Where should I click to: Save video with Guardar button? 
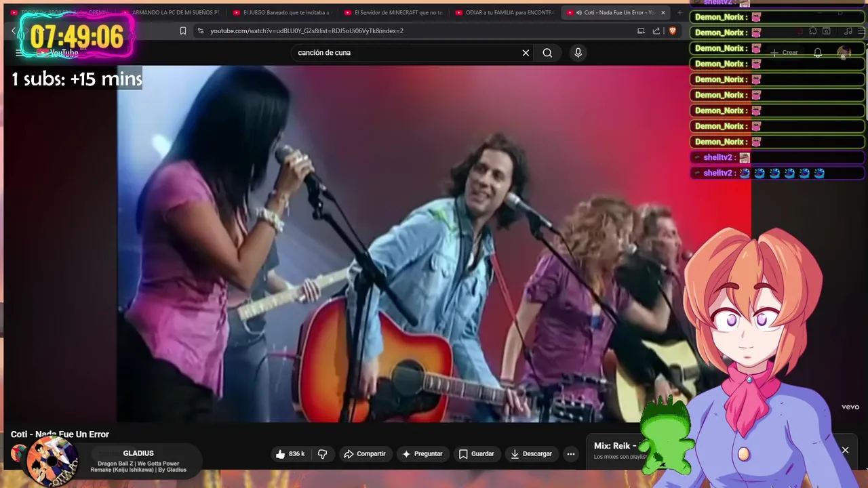coord(477,454)
